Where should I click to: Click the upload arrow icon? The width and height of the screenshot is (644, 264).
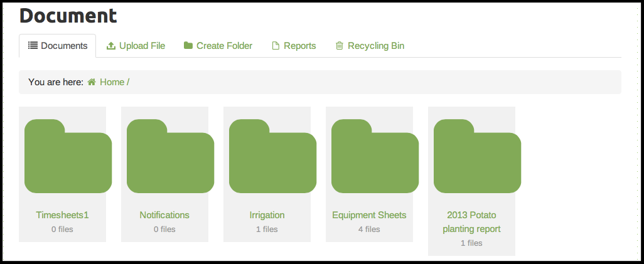(x=111, y=46)
